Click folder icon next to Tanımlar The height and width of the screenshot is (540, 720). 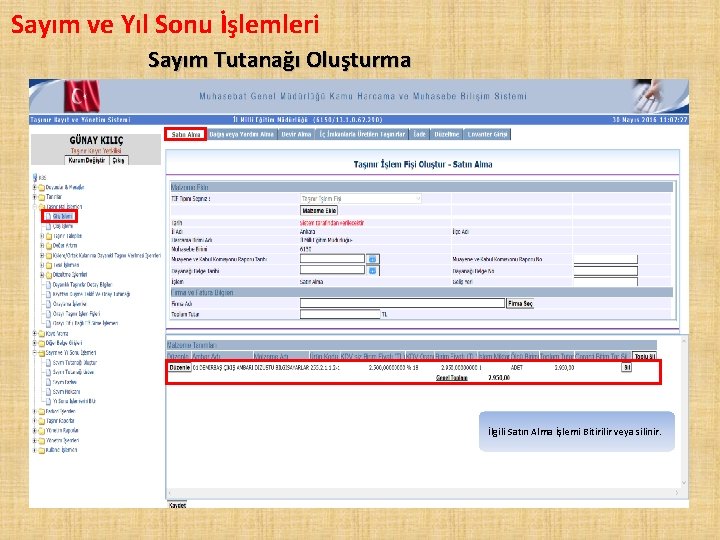click(41, 197)
